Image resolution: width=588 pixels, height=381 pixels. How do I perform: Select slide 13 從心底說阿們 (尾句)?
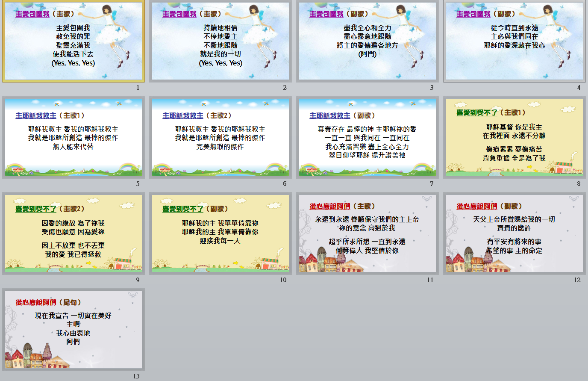tap(73, 330)
